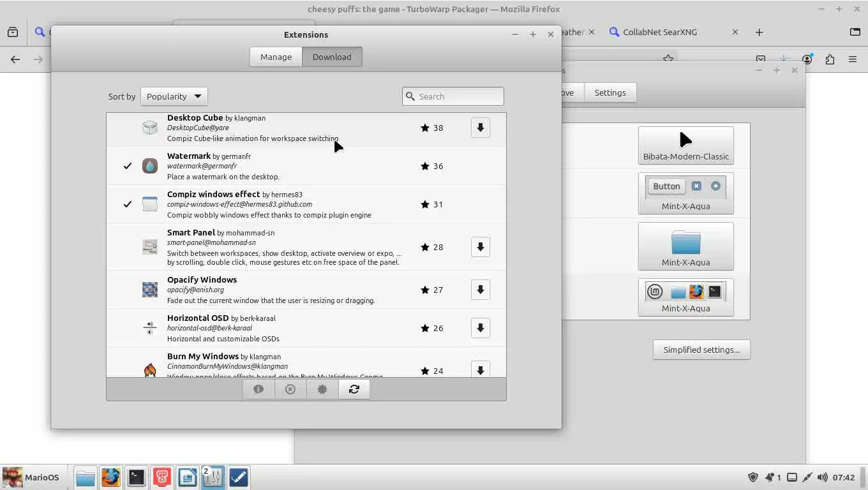Select the Compiz windows effect title

coord(214,194)
